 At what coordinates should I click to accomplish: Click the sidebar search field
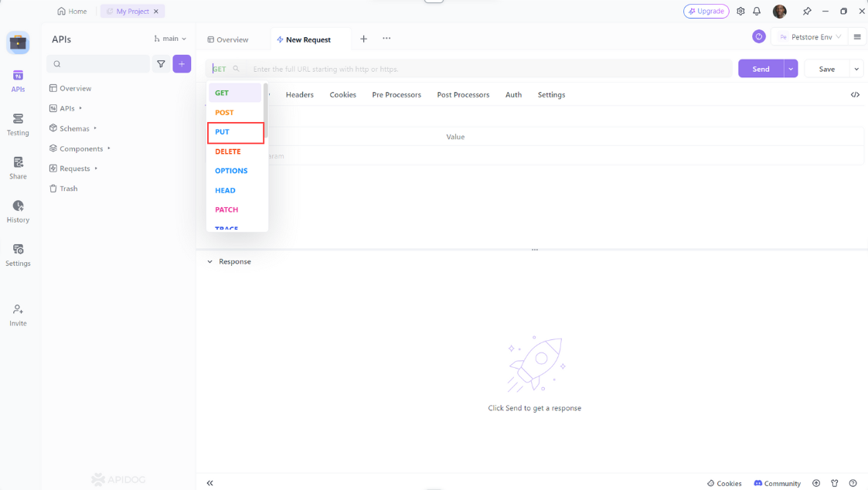click(98, 63)
